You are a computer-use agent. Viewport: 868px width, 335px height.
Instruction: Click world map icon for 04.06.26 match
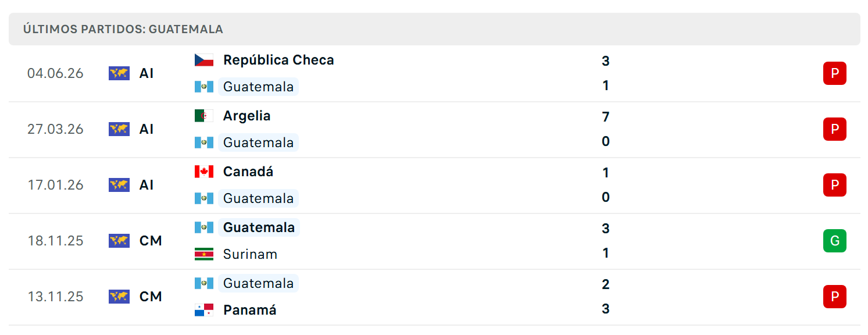coord(119,73)
